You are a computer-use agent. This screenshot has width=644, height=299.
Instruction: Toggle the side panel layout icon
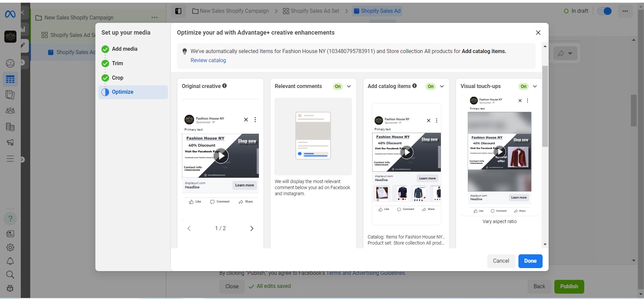(178, 11)
